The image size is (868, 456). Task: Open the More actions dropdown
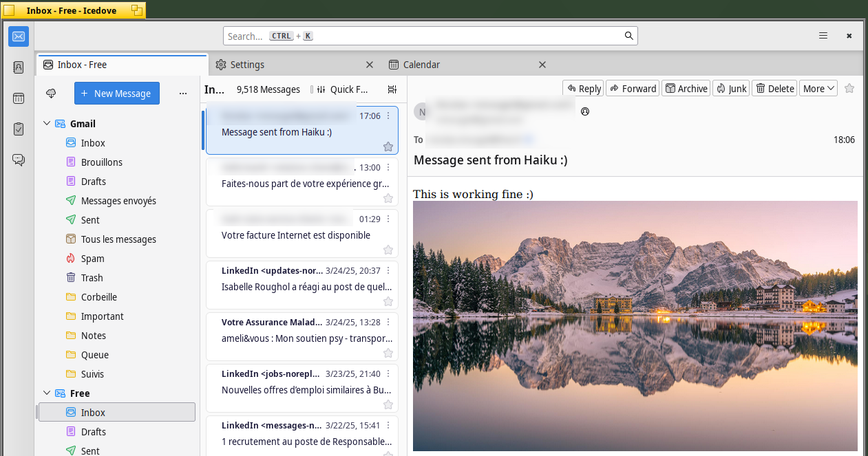(818, 88)
